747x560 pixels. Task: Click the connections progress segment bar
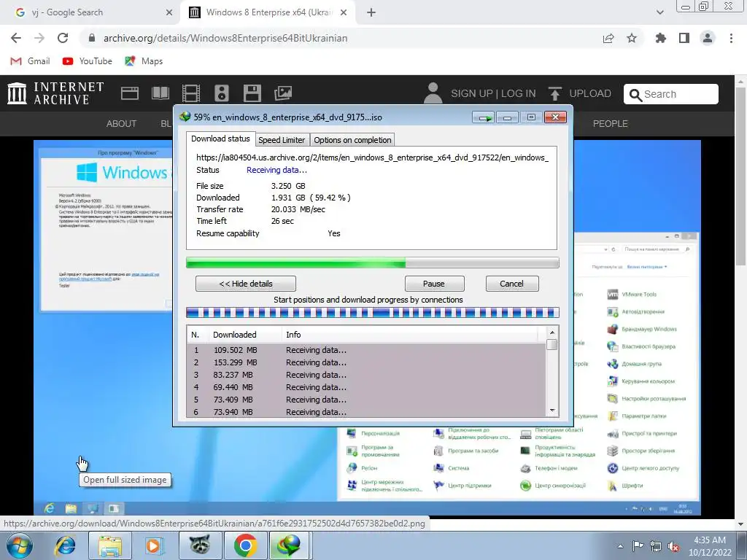click(372, 313)
